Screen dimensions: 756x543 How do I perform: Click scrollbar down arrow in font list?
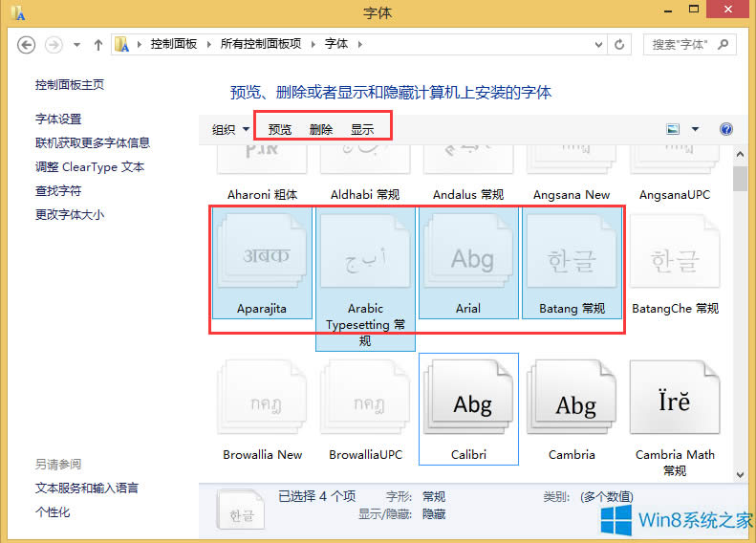740,474
